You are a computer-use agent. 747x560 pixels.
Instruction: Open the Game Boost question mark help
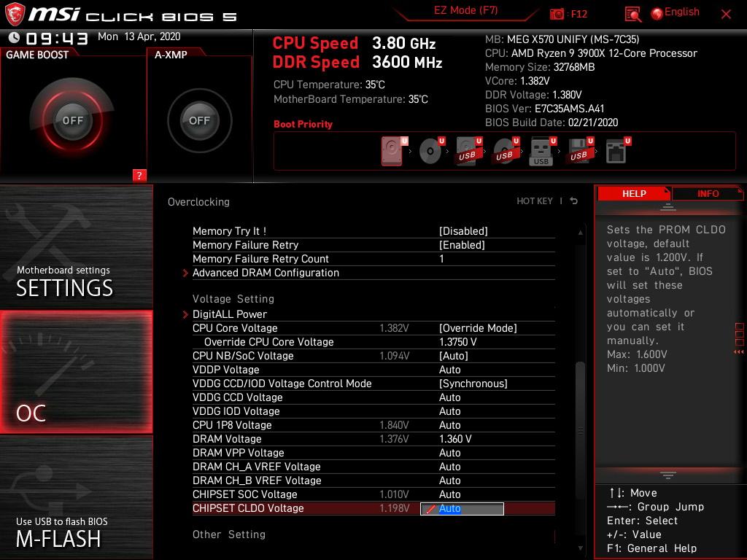[139, 175]
